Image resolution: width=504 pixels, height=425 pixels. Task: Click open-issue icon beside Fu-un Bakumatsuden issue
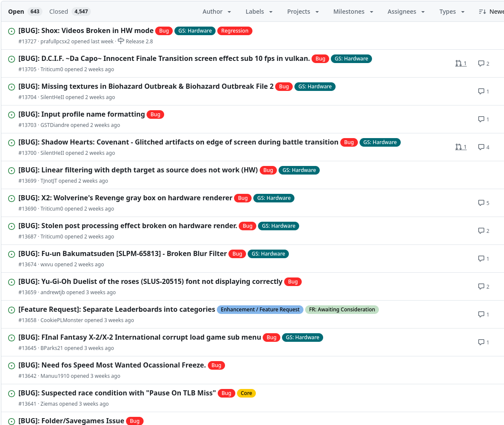coord(12,254)
